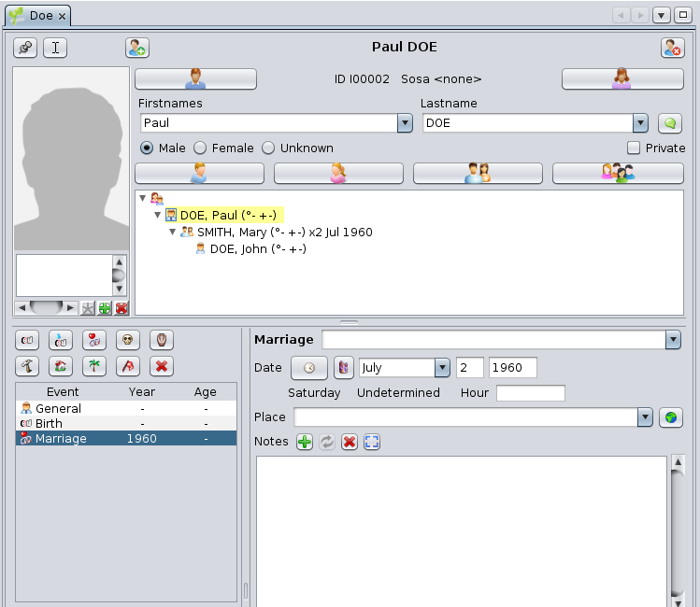Image resolution: width=700 pixels, height=607 pixels.
Task: Delete note with the red X icon
Action: 350,442
